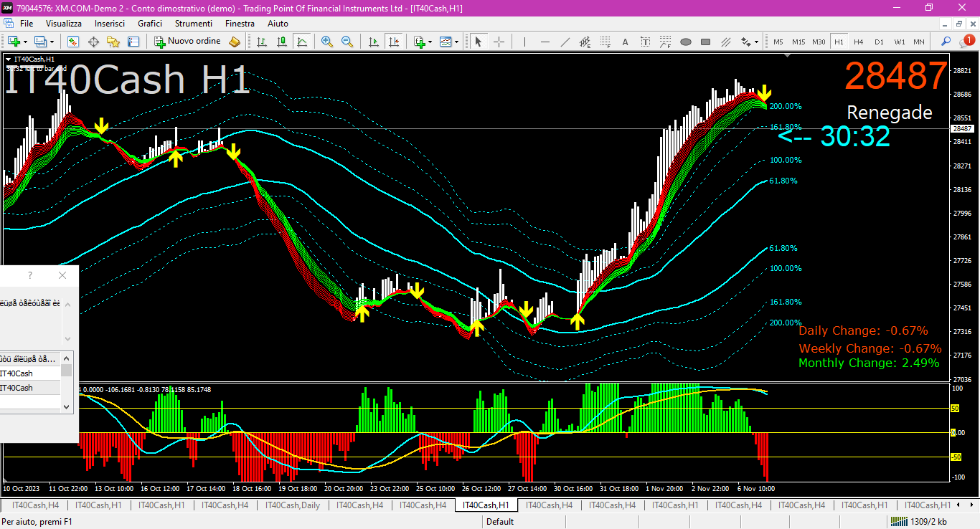
Task: Select the equidistant channel tool
Action: pos(585,42)
